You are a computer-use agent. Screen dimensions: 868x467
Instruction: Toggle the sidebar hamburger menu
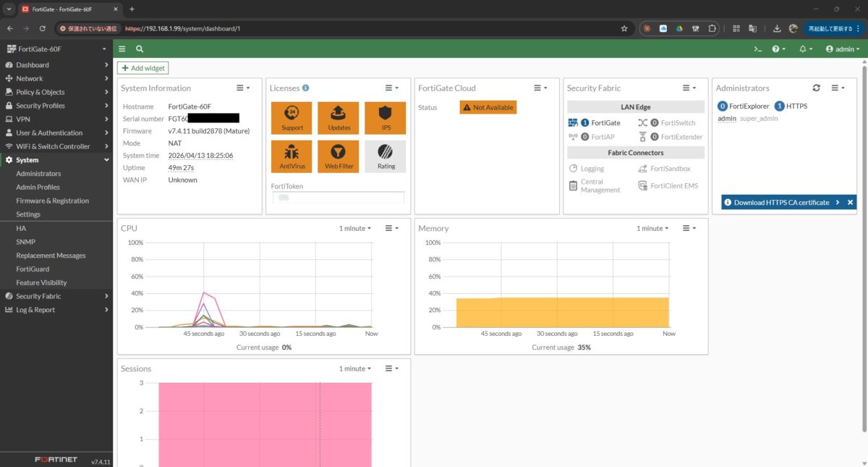click(122, 49)
